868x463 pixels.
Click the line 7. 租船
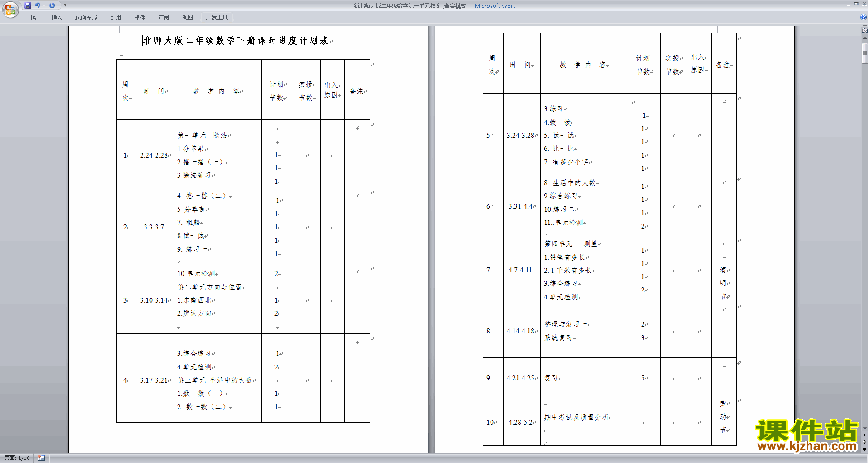tap(189, 222)
